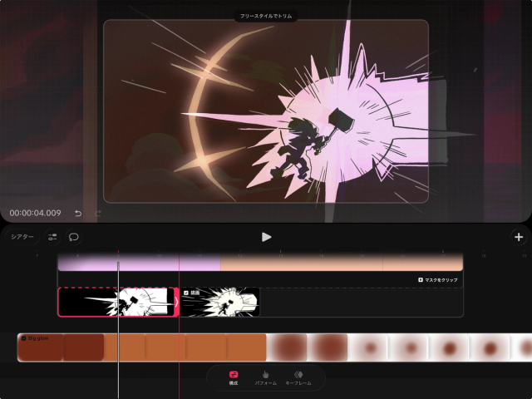
Task: Select the second 描画 clip thumbnail
Action: tap(219, 302)
